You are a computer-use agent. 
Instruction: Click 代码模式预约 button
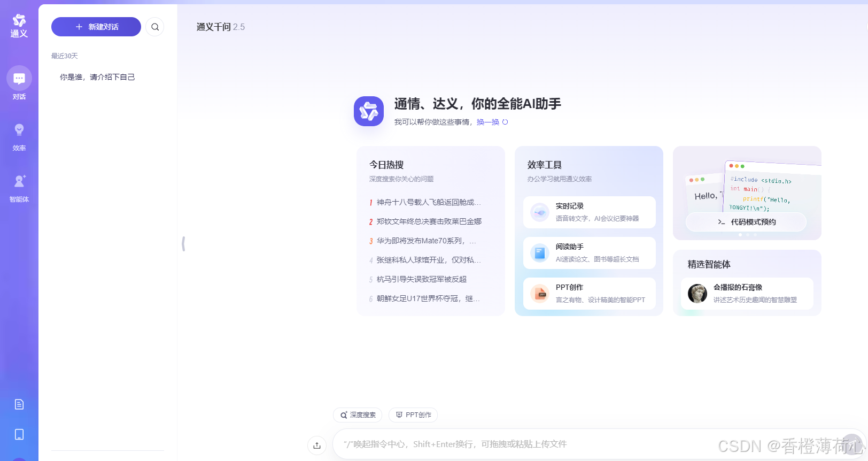[x=746, y=222]
